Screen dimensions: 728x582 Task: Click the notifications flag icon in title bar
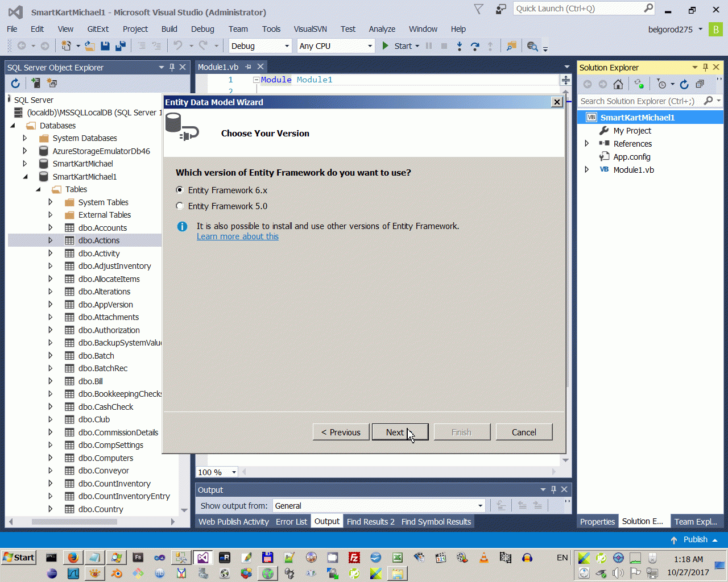pos(479,9)
